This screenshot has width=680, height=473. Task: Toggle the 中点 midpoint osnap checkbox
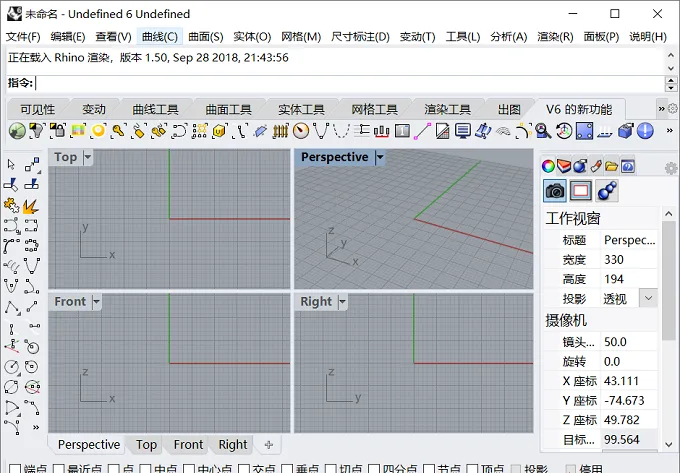[x=145, y=469]
